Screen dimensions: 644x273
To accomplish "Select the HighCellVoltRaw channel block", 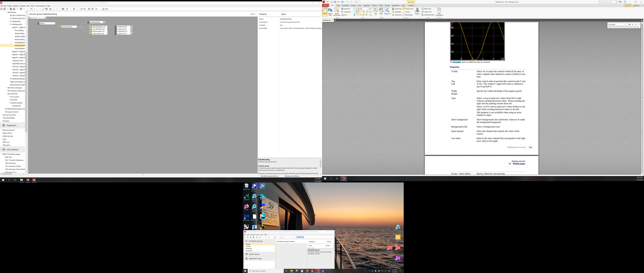I will tap(98, 27).
